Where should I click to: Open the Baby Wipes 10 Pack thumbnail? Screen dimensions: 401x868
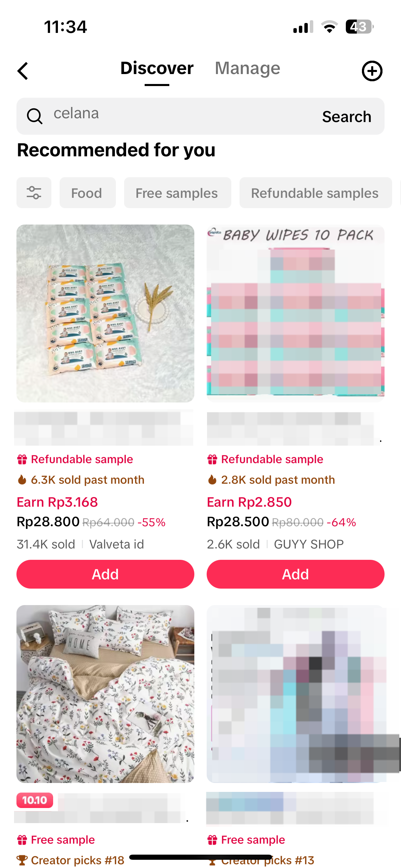click(x=295, y=313)
